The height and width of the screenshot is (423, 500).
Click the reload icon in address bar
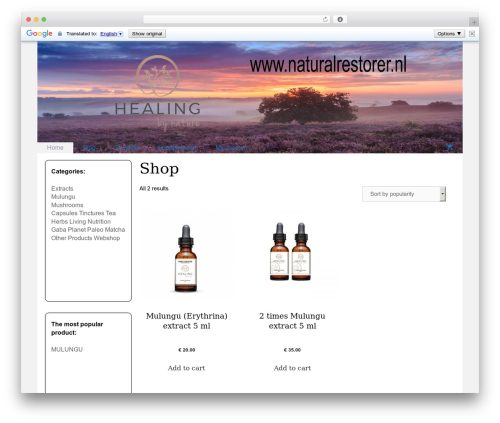tap(325, 19)
